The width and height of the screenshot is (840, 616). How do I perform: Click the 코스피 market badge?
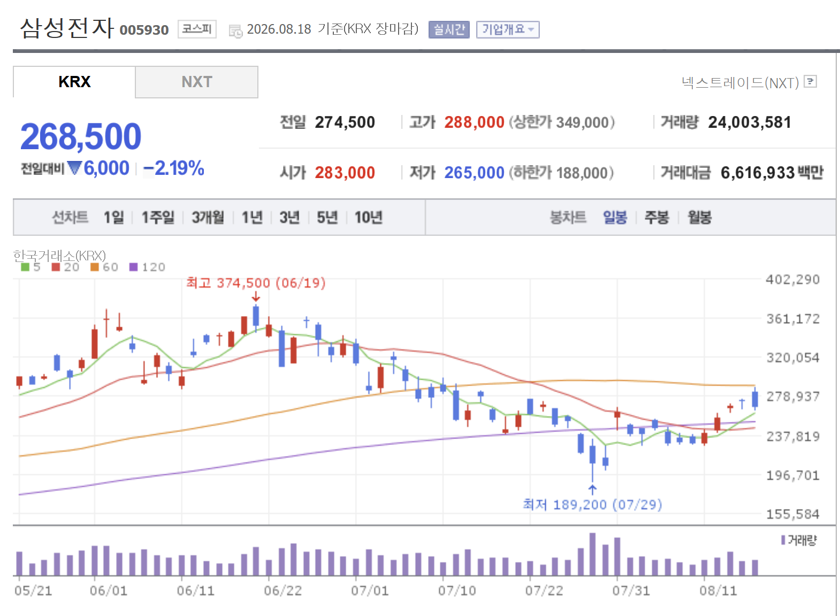(x=197, y=29)
